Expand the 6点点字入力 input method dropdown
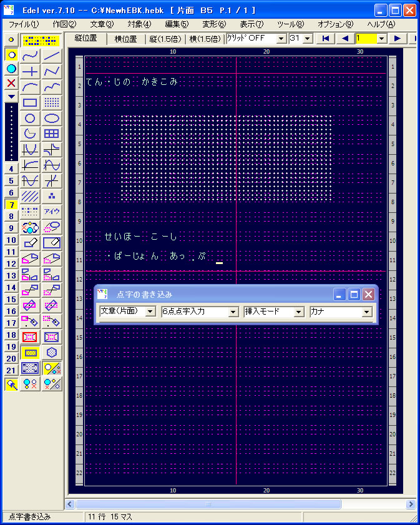 pos(233,312)
